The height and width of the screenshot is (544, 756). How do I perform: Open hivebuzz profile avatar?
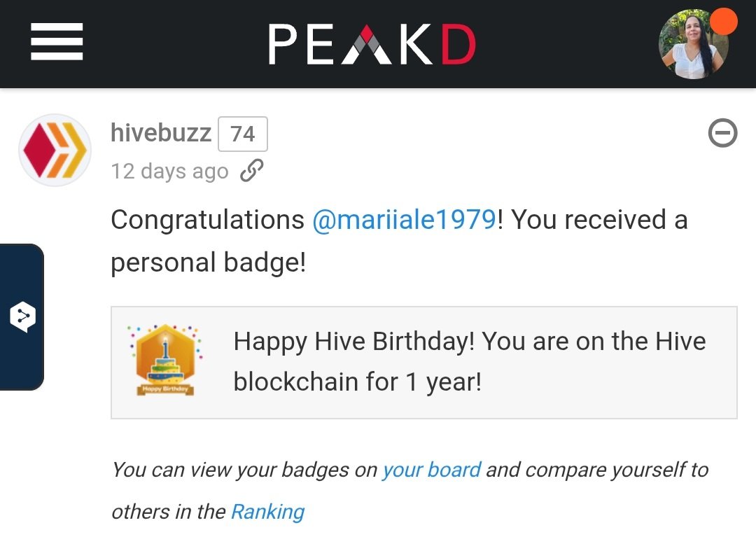tap(55, 150)
